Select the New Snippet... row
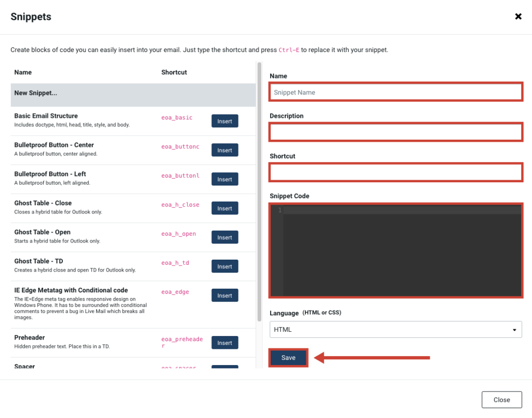 click(x=133, y=93)
